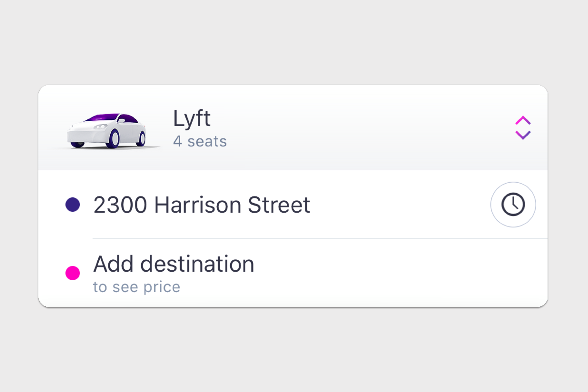
Task: Click the pink destination dot
Action: click(x=73, y=273)
